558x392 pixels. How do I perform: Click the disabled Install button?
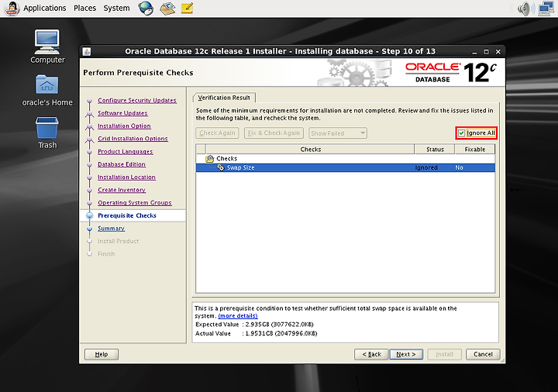444,354
